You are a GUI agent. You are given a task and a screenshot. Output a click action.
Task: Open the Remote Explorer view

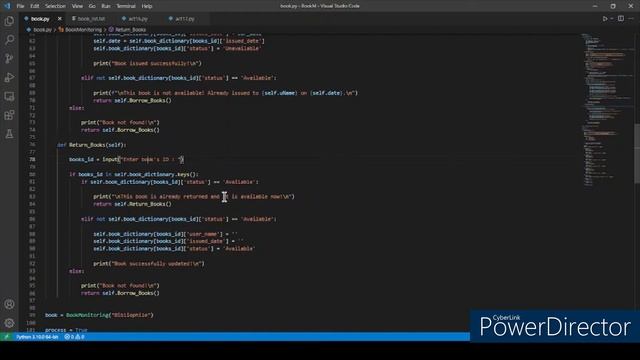(x=9, y=96)
